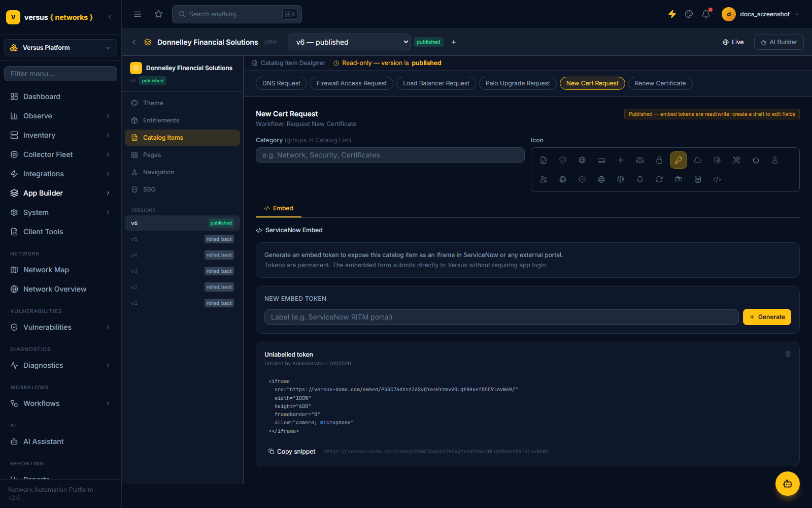Delete the Unlabelled token with the trash icon
Image resolution: width=812 pixels, height=508 pixels.
click(788, 354)
